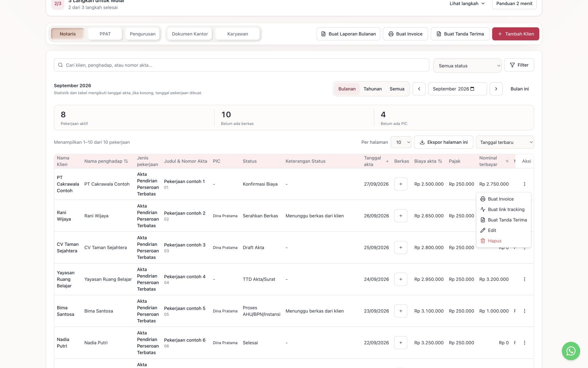
Task: Select Bulanan period toggle
Action: (x=347, y=89)
